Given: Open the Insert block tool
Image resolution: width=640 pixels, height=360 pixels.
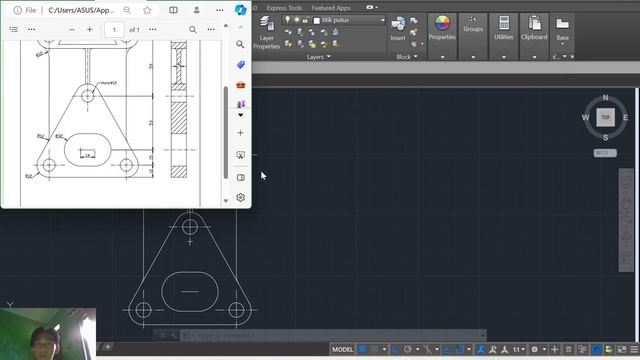Looking at the screenshot, I should tap(398, 29).
